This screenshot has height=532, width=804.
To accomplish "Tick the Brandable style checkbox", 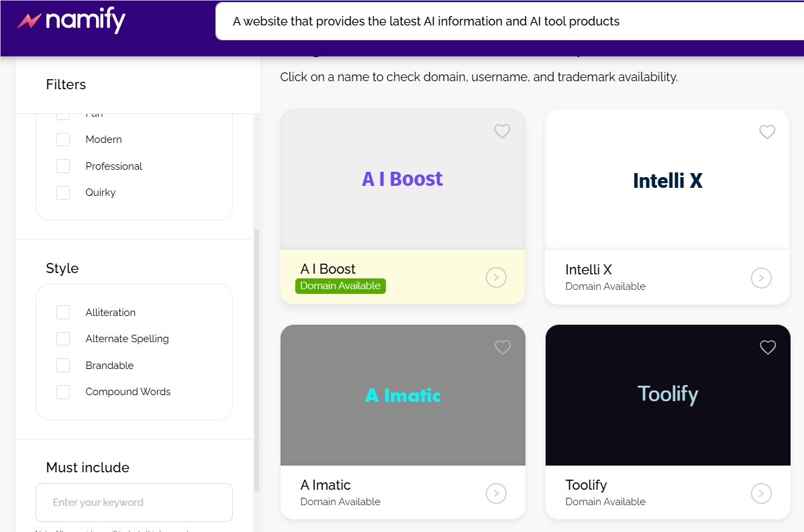I will click(63, 366).
